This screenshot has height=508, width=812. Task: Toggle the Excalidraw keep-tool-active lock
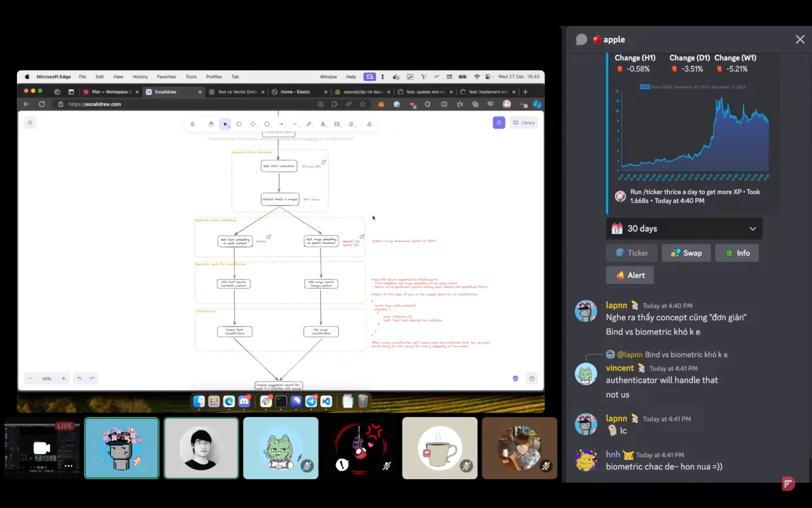coord(193,124)
